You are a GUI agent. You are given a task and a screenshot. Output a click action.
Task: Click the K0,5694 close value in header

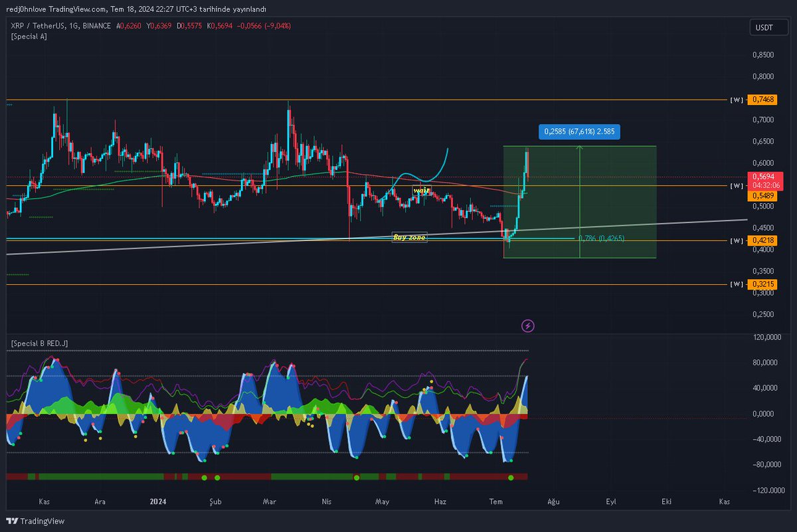(219, 26)
